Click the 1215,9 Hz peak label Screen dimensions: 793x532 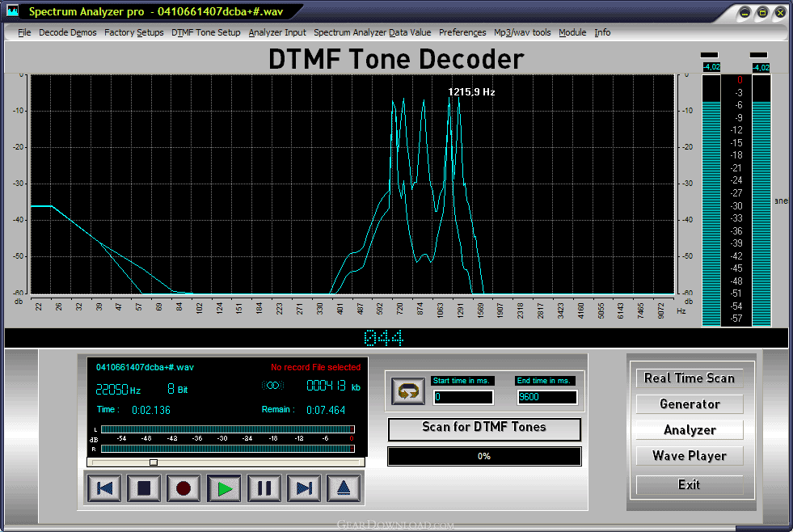click(x=471, y=92)
